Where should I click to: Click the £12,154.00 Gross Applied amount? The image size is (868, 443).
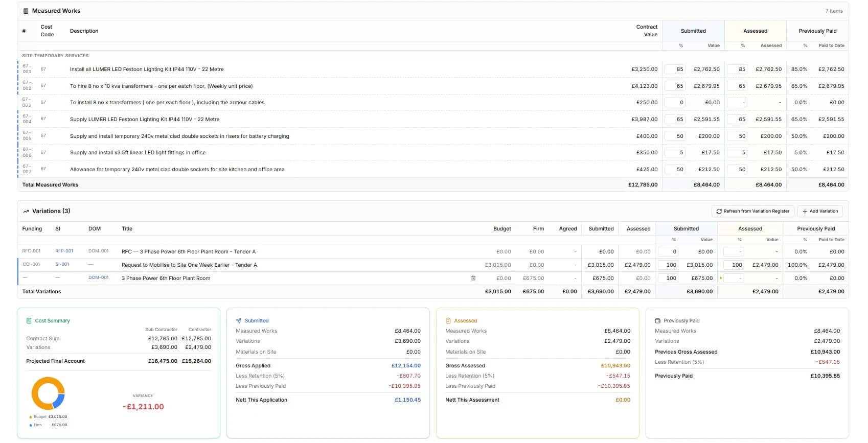[406, 365]
